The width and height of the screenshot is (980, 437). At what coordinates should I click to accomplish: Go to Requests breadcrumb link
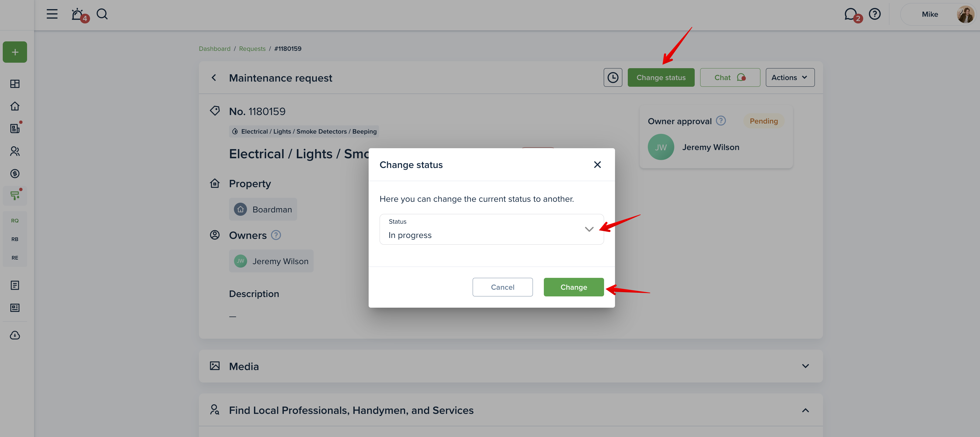[252, 49]
